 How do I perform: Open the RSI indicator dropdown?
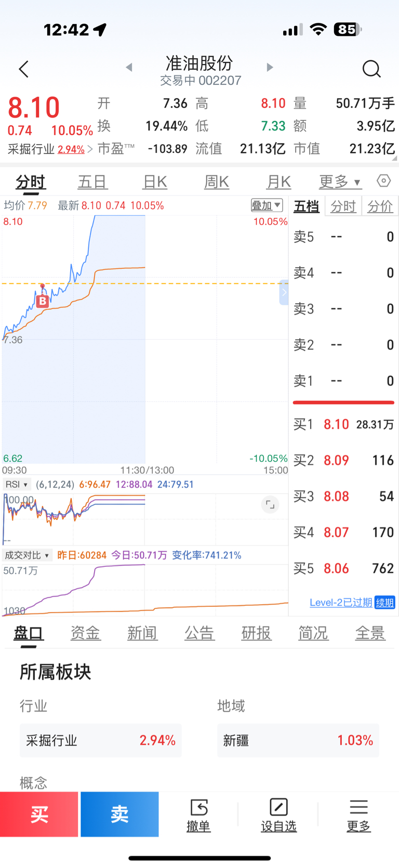pos(17,484)
